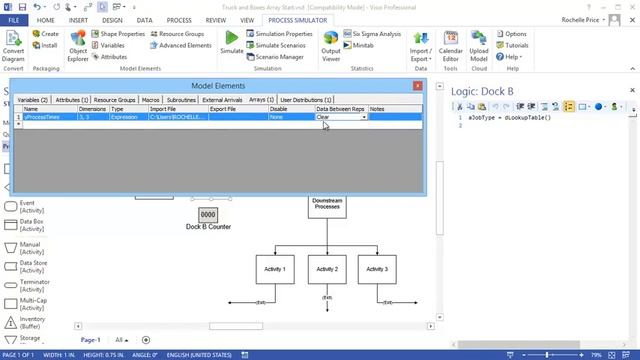Click Cut in the Logic toolbar

pos(460,107)
